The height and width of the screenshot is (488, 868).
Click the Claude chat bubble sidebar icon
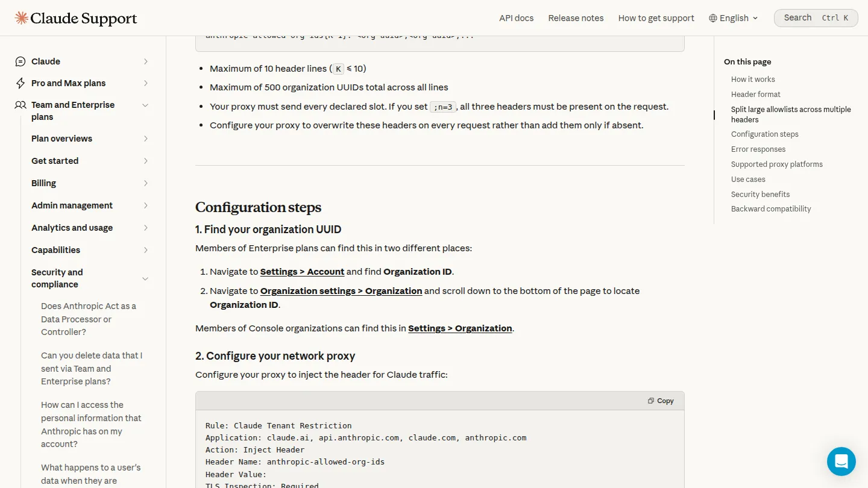(20, 61)
